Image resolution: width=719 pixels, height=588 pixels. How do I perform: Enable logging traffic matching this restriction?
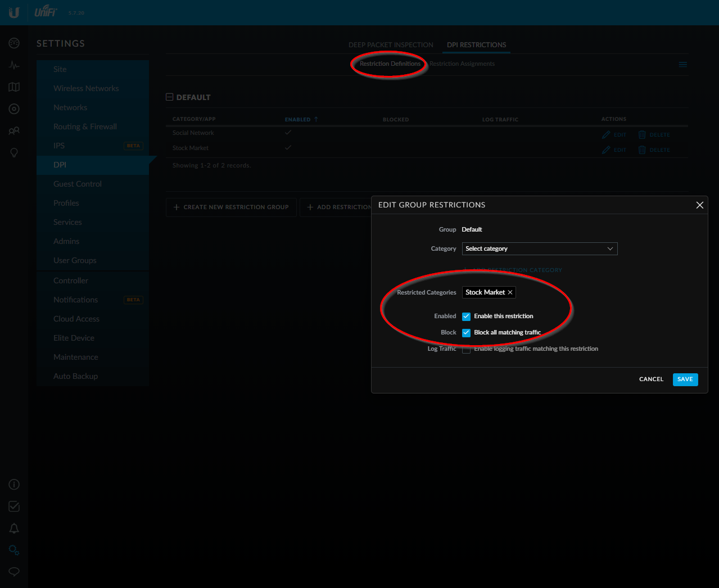[466, 349]
